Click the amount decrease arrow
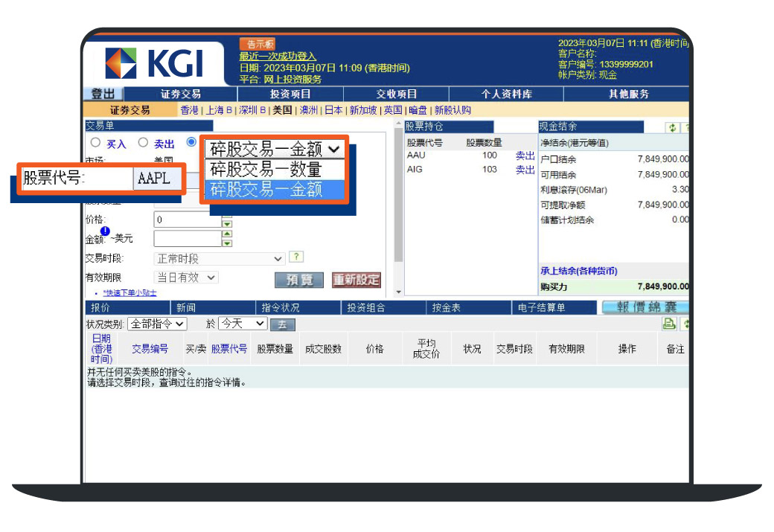This screenshot has width=774, height=532. click(x=227, y=243)
